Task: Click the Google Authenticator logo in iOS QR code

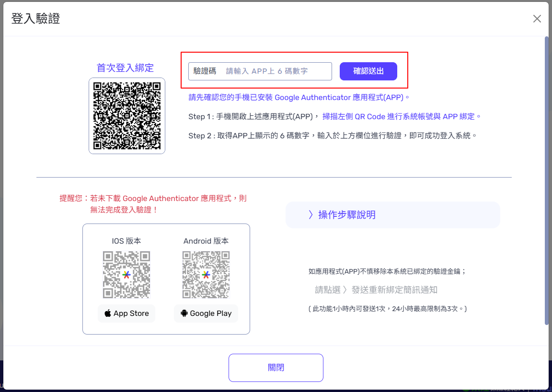Action: pyautogui.click(x=126, y=275)
